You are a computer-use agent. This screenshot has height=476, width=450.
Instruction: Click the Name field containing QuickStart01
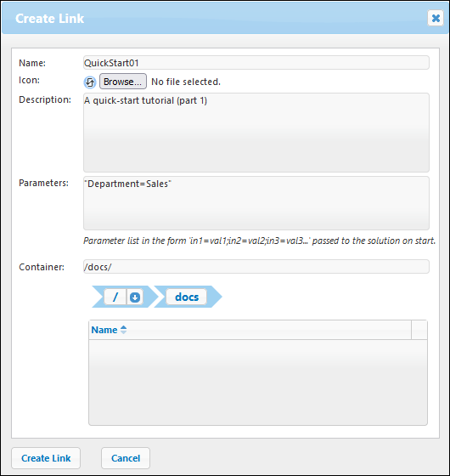256,63
